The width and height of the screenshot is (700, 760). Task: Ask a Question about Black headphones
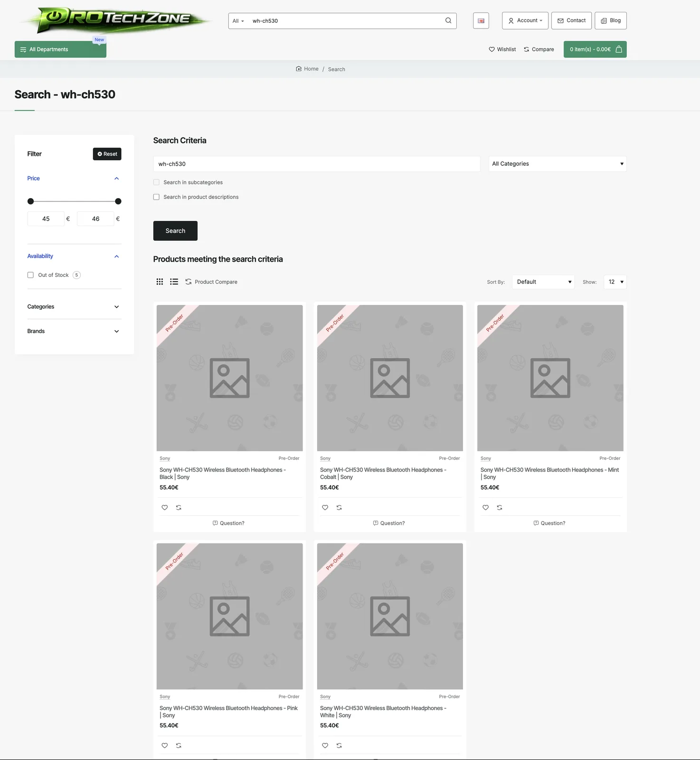click(x=228, y=523)
